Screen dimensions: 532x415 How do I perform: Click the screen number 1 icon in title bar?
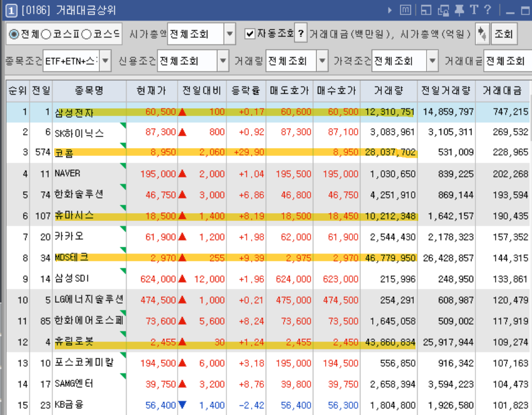pos(11,11)
